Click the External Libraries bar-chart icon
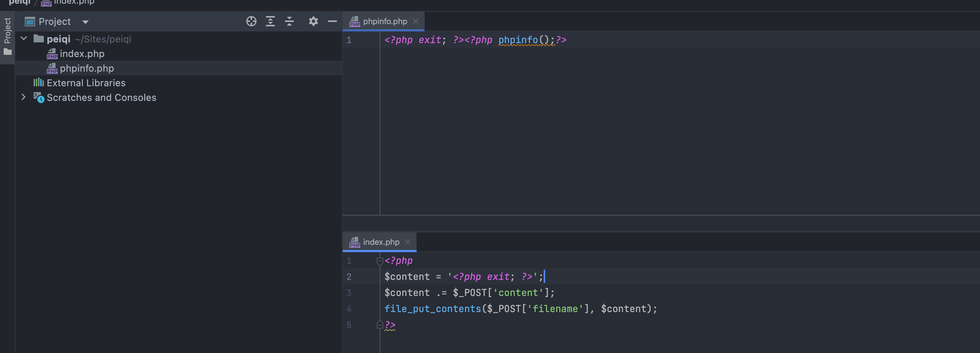The image size is (980, 353). click(x=38, y=83)
